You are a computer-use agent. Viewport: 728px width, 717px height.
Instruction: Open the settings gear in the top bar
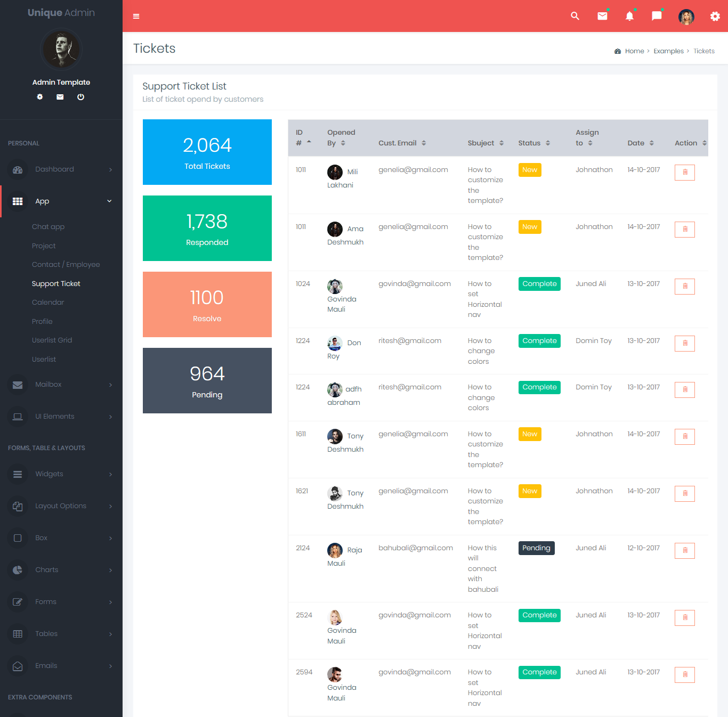click(x=715, y=16)
